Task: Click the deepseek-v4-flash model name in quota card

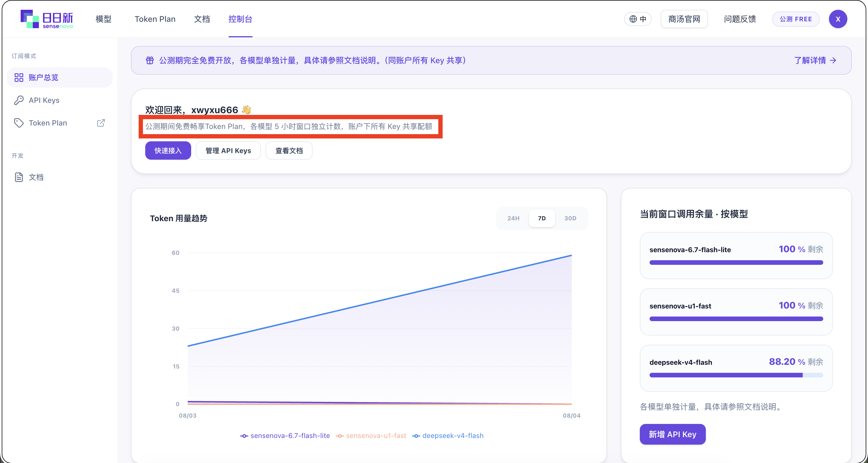Action: point(681,362)
